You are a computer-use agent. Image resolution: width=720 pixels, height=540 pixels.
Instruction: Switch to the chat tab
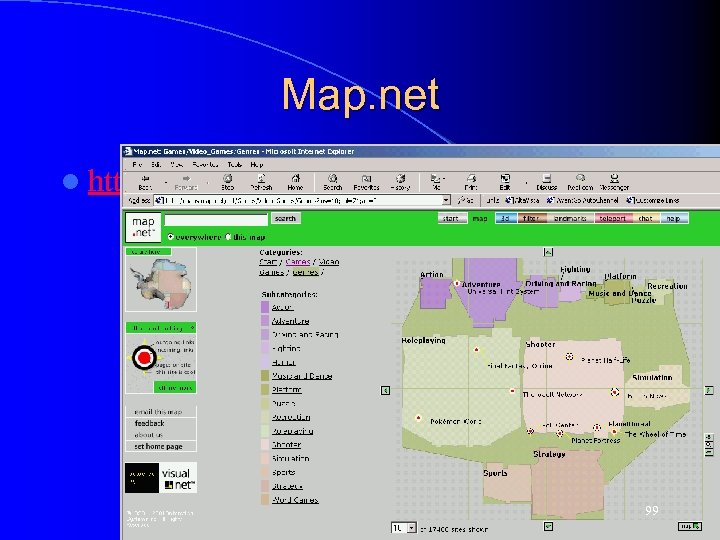point(645,219)
